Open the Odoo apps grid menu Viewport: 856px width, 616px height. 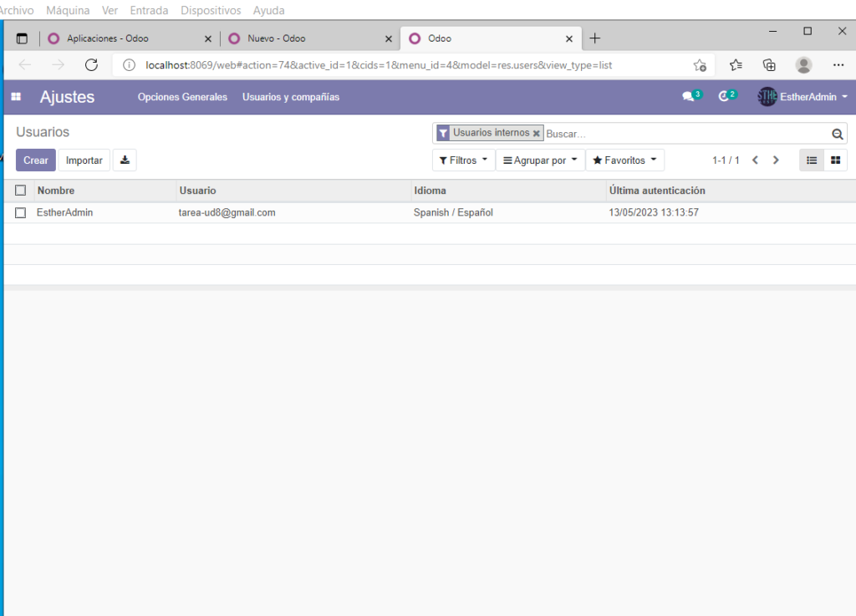tap(15, 97)
